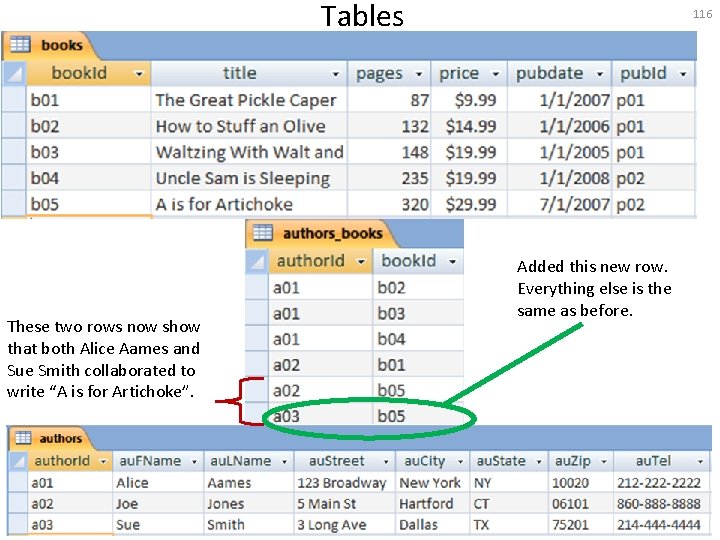This screenshot has height=540, width=720.
Task: Click cell "The Great Pickle Caper"
Action: [x=249, y=100]
